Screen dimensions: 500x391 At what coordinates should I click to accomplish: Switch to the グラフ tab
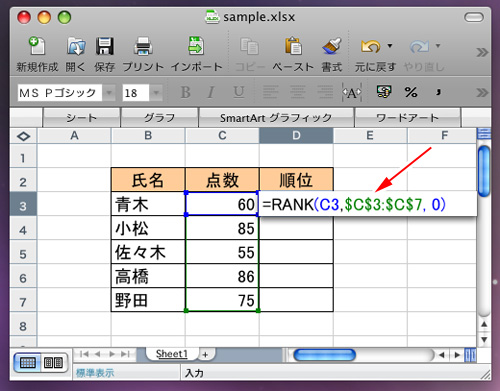pyautogui.click(x=159, y=118)
